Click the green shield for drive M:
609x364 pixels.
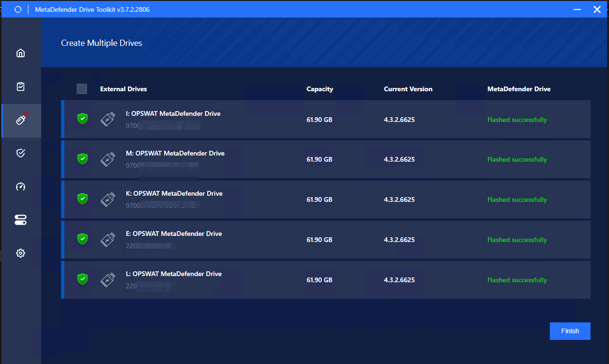(83, 159)
